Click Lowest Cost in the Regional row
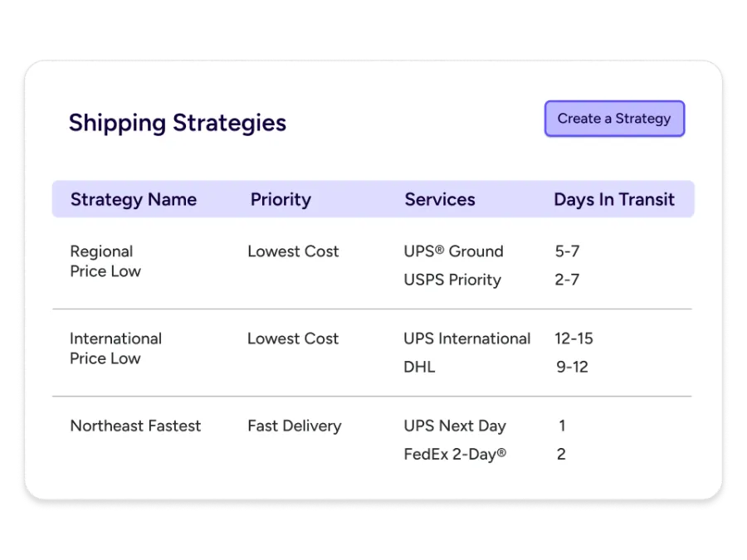The image size is (747, 560). click(293, 251)
